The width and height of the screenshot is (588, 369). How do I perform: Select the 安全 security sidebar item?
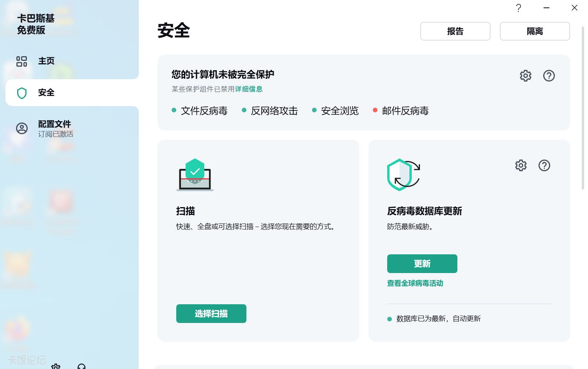72,93
